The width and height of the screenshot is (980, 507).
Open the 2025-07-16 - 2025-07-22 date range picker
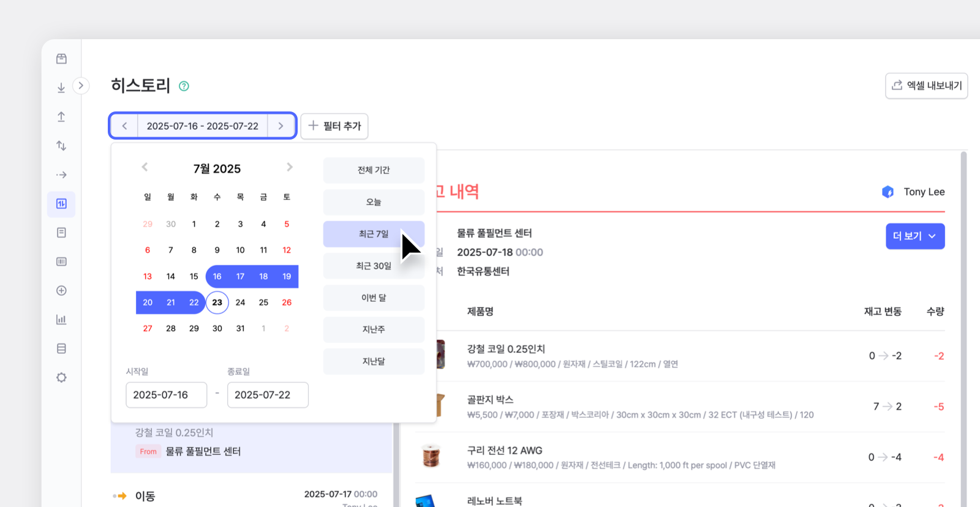203,126
